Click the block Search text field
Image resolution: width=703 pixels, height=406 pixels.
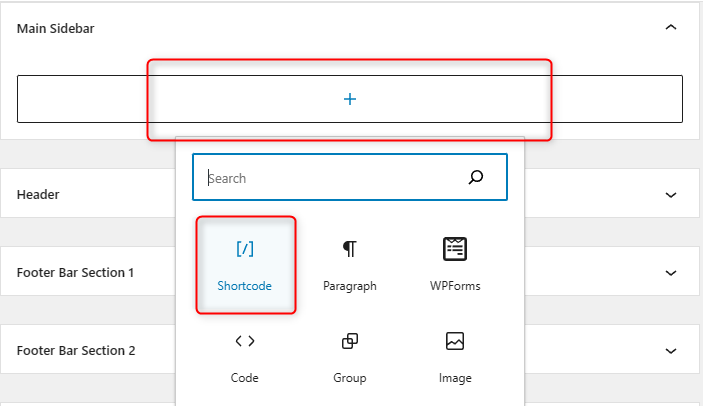(x=330, y=178)
